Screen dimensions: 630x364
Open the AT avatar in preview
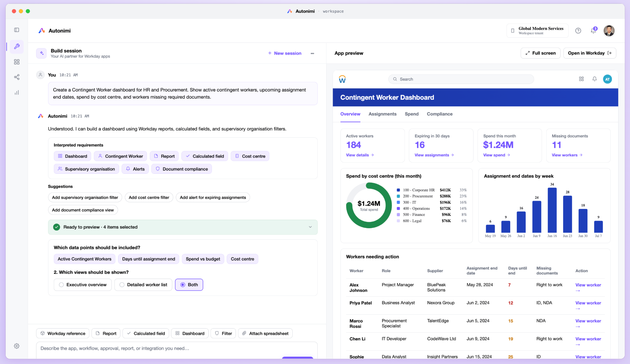607,79
